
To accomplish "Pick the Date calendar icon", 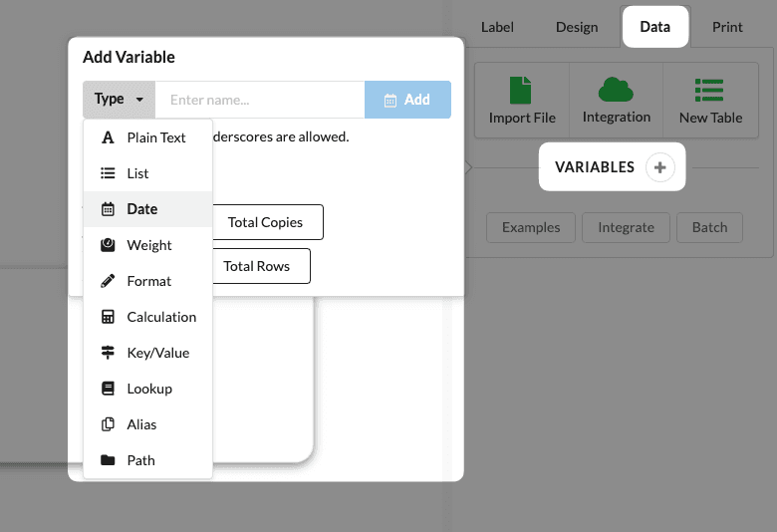I will coord(108,209).
